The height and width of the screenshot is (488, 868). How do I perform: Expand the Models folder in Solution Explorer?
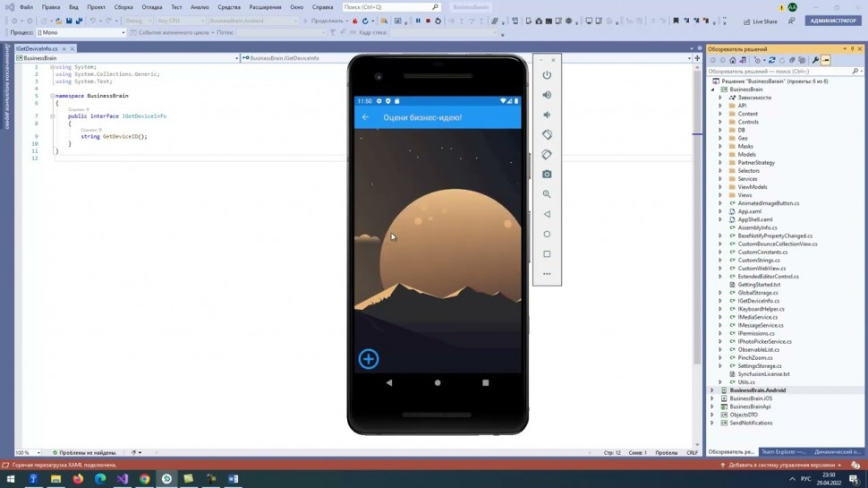(x=720, y=154)
